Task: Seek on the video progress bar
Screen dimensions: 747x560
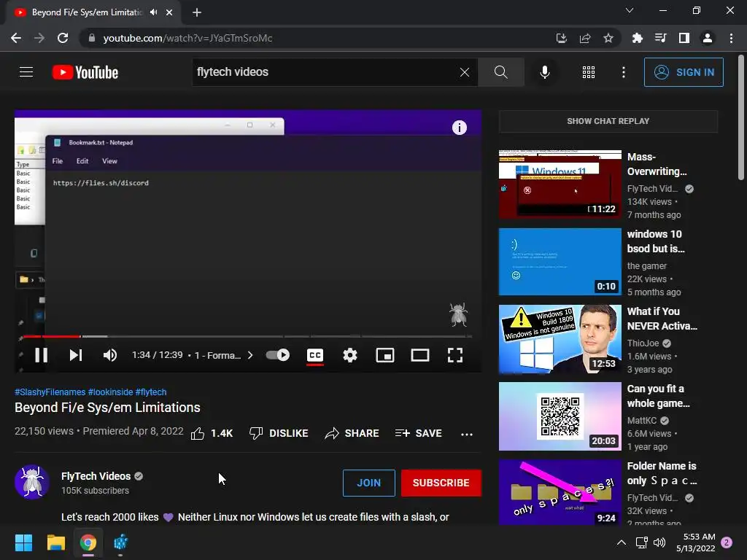Action: (x=248, y=336)
